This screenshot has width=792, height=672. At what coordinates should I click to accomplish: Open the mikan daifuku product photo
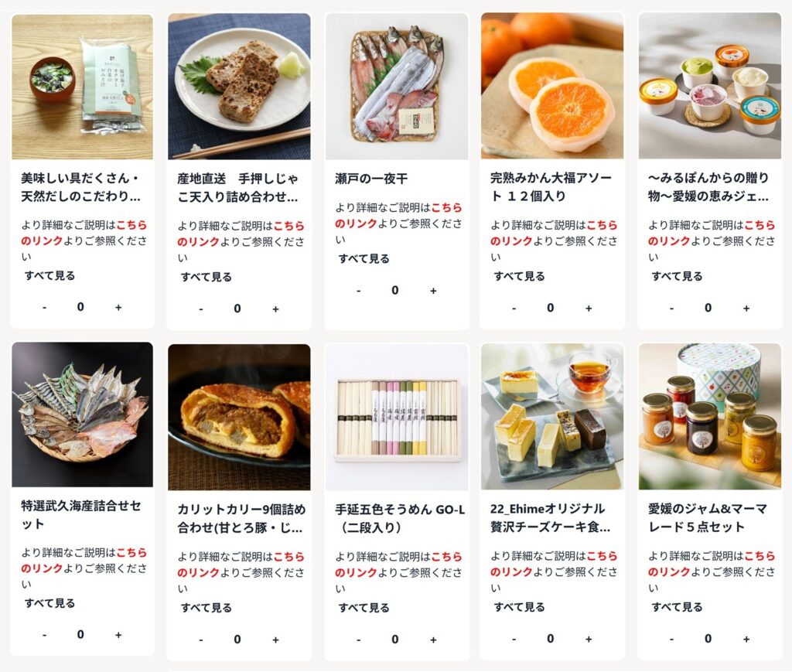tap(552, 87)
